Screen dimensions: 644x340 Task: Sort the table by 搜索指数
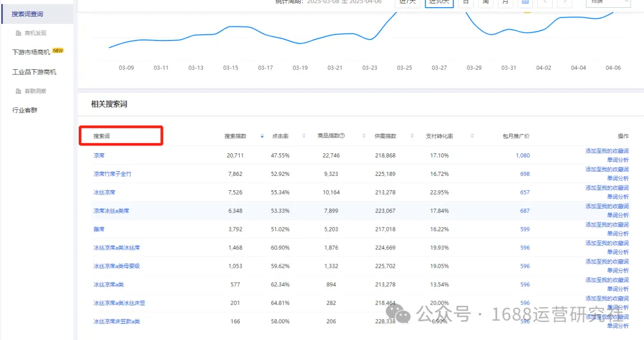coord(262,136)
